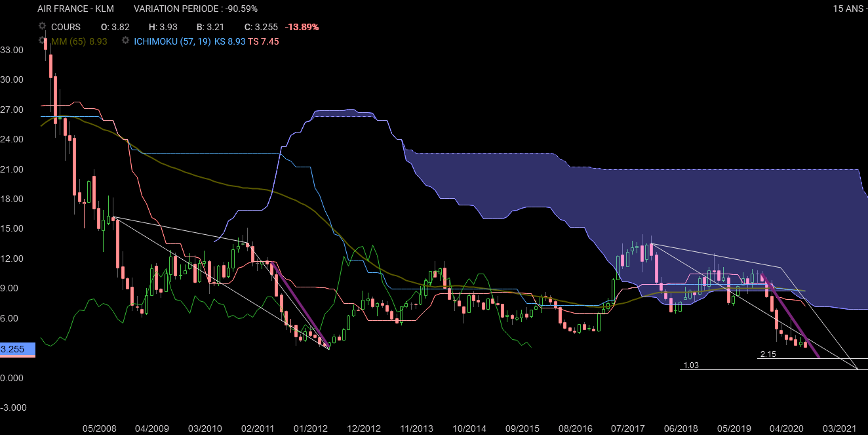
Task: Click the 05/2019 date axis label
Action: point(734,428)
